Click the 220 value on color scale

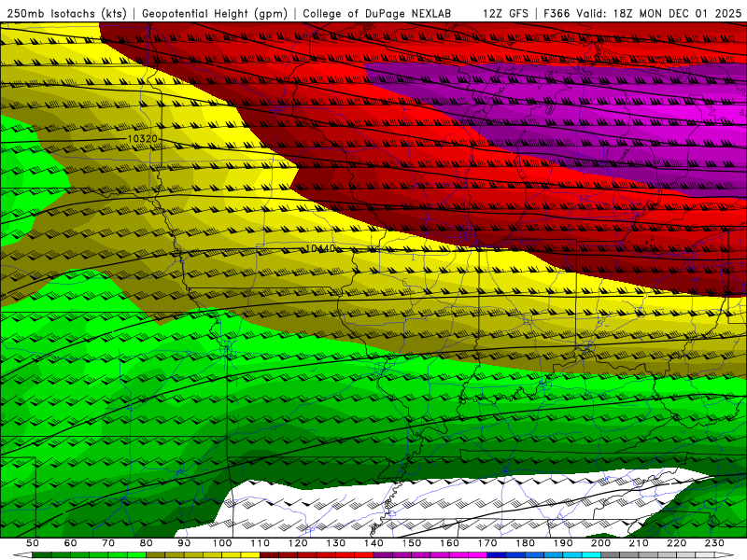(677, 543)
